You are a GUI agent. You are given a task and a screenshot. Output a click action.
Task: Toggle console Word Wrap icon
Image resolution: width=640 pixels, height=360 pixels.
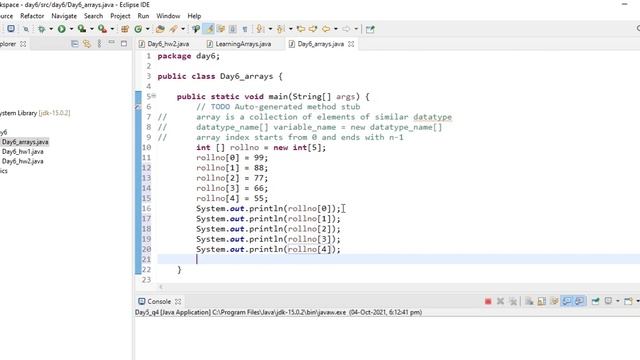(554, 301)
